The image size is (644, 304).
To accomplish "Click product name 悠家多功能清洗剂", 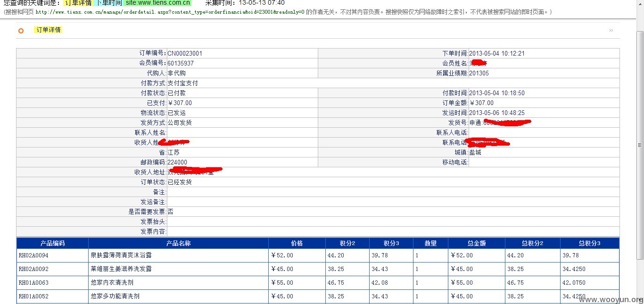I will pyautogui.click(x=115, y=296).
